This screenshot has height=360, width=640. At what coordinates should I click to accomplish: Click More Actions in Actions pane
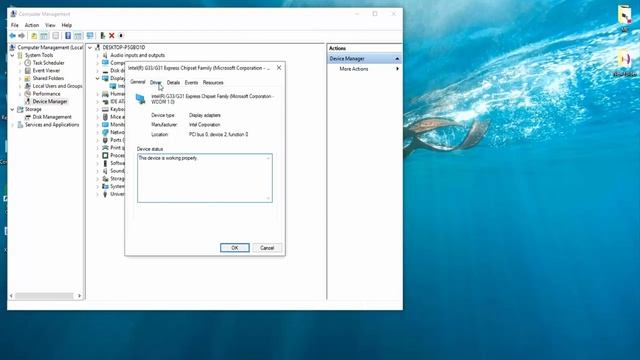(x=354, y=69)
